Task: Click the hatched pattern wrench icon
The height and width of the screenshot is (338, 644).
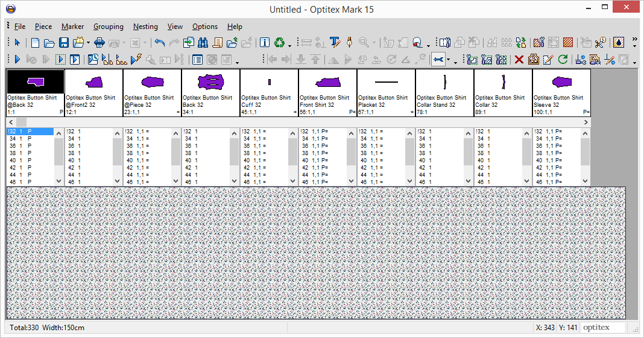Action: tap(539, 42)
